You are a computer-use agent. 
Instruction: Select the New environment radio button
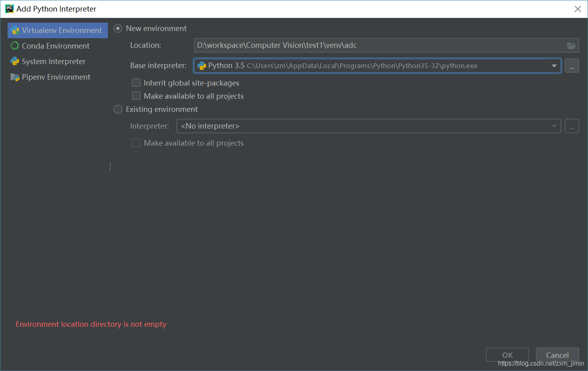tap(118, 29)
